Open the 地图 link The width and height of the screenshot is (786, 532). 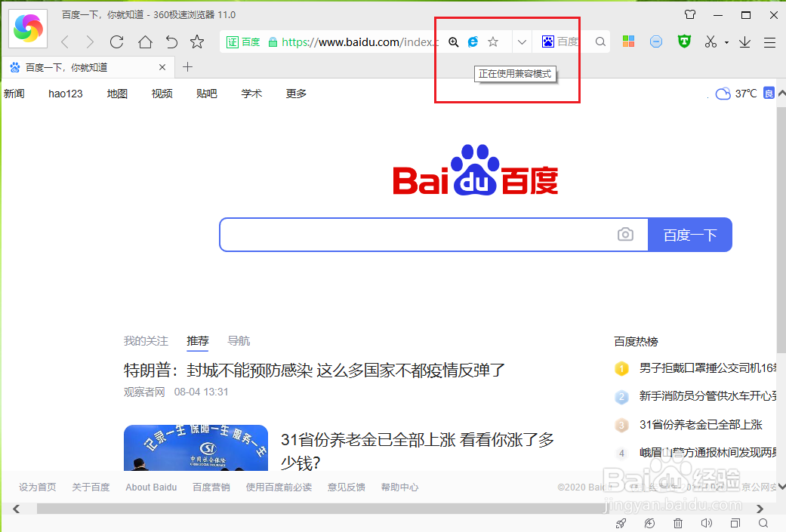tap(117, 94)
